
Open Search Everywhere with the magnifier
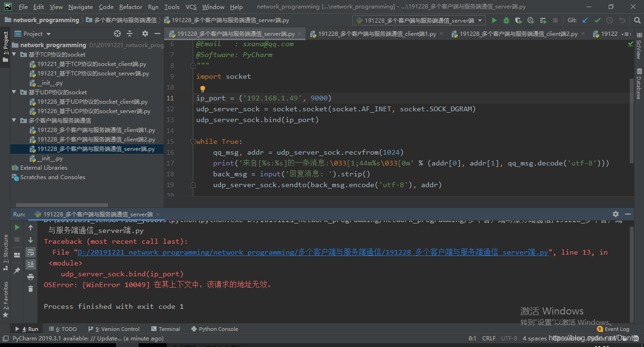[x=638, y=20]
